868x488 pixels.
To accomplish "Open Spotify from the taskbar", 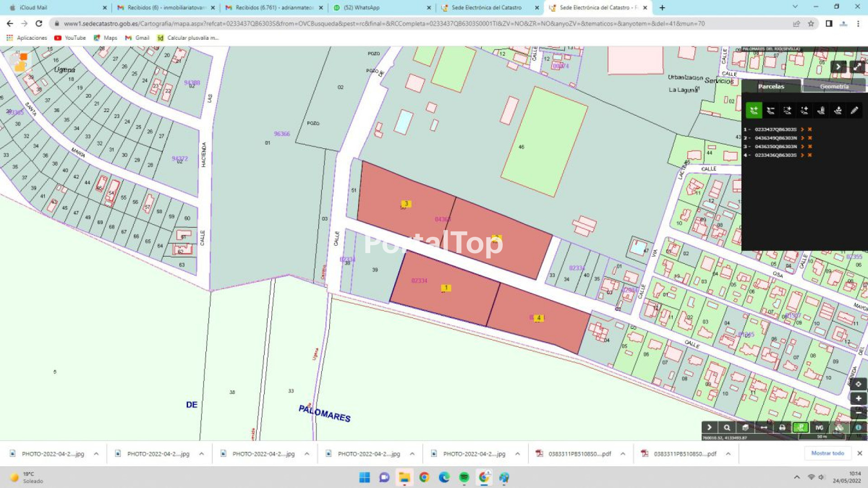I will click(x=464, y=478).
